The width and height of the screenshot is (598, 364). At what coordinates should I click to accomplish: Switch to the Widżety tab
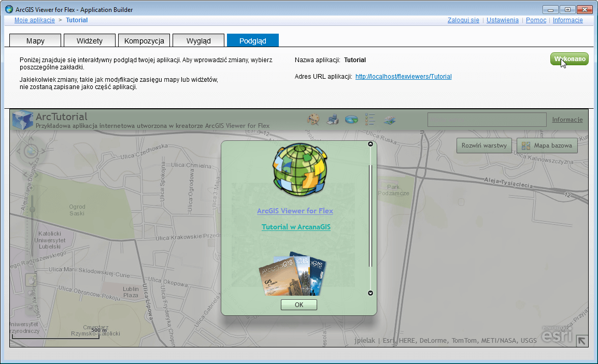(x=90, y=40)
